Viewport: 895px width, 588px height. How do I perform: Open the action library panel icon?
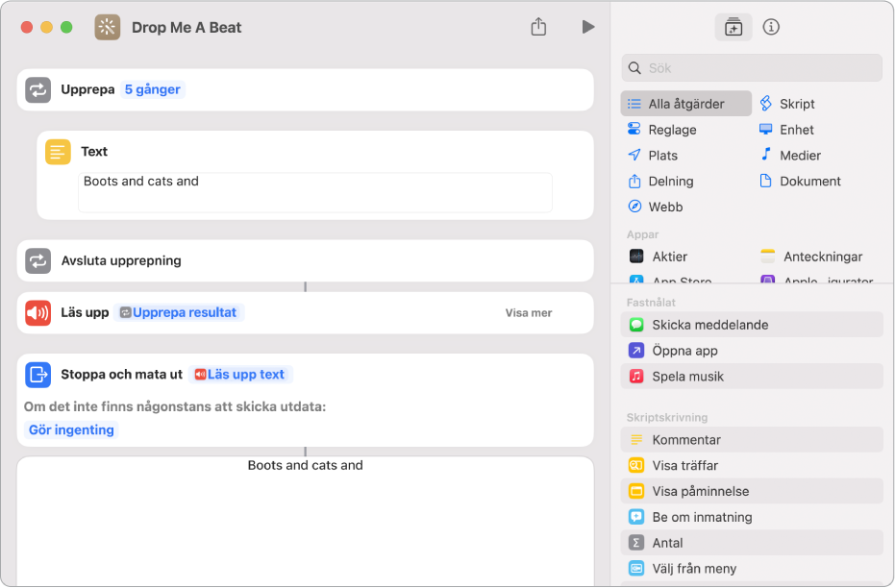[733, 27]
